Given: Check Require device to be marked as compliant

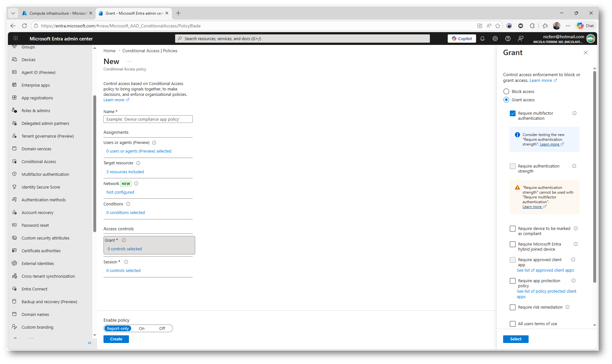Looking at the screenshot, I should tap(513, 229).
